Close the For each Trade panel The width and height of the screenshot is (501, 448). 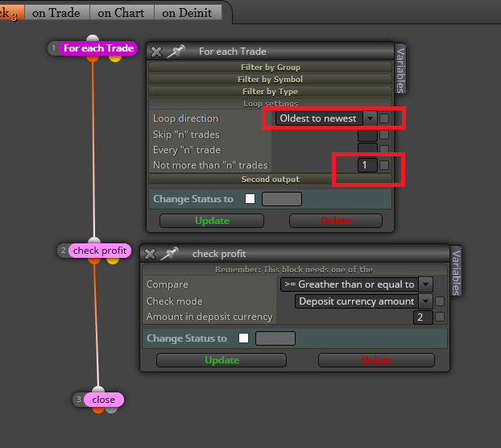pos(156,52)
